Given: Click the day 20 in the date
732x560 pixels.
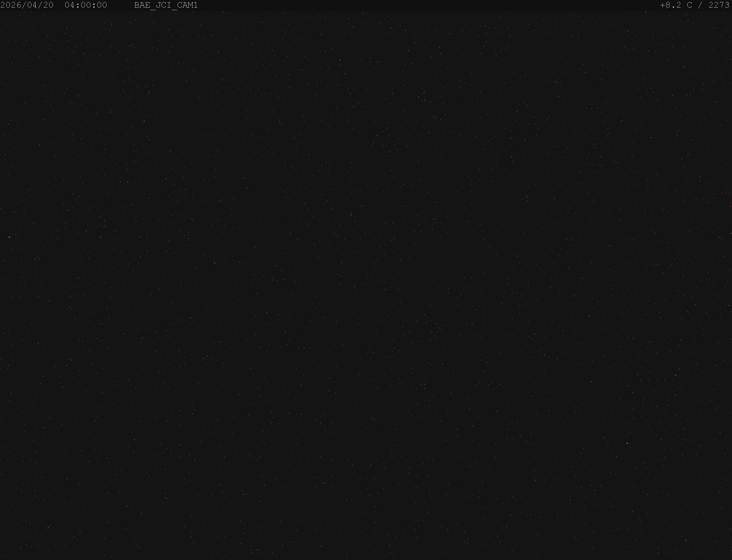Looking at the screenshot, I should pos(48,5).
